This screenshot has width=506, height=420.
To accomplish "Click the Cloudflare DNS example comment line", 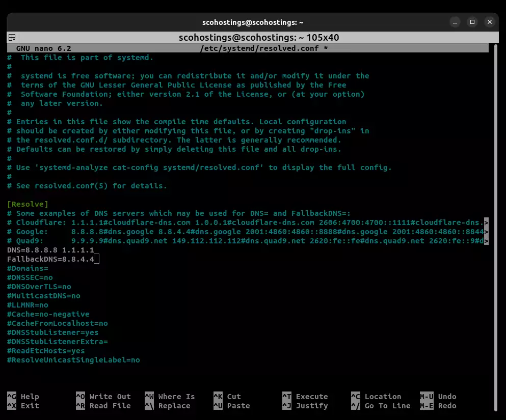I will click(x=248, y=222).
